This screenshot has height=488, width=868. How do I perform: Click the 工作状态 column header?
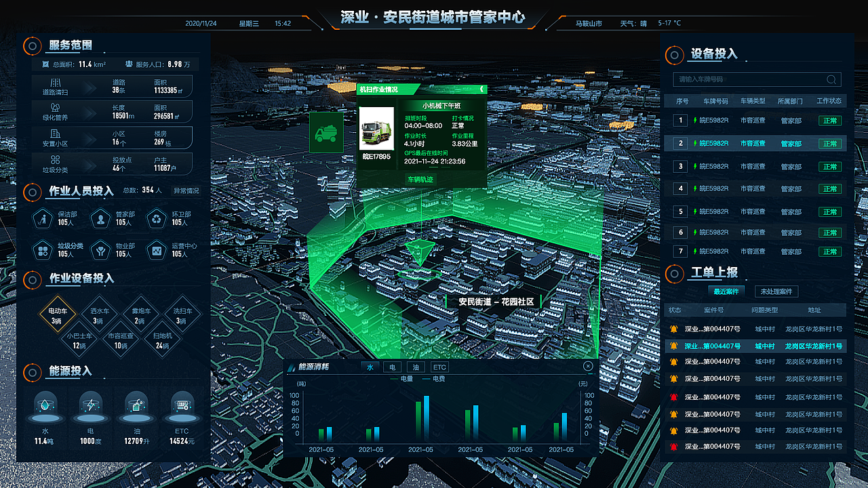tap(829, 101)
